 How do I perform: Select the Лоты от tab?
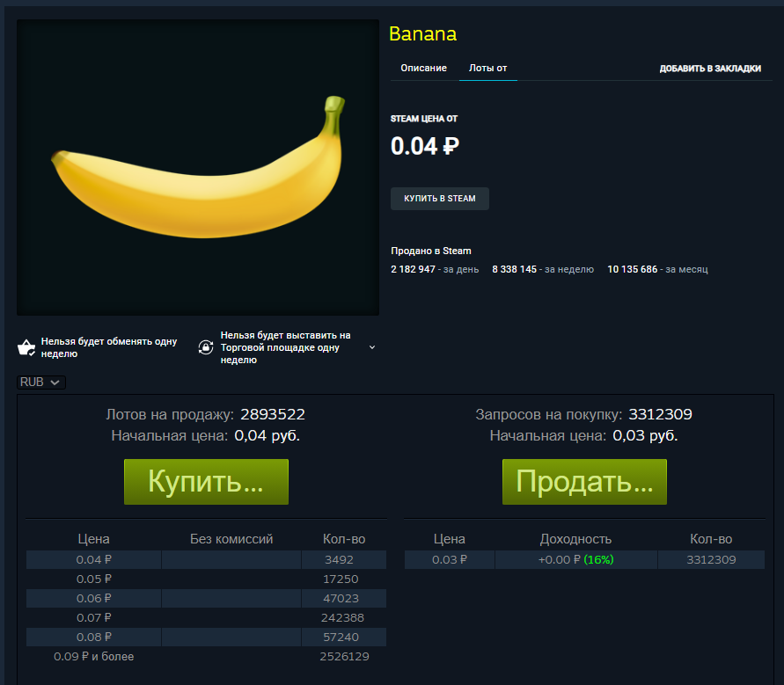(487, 68)
